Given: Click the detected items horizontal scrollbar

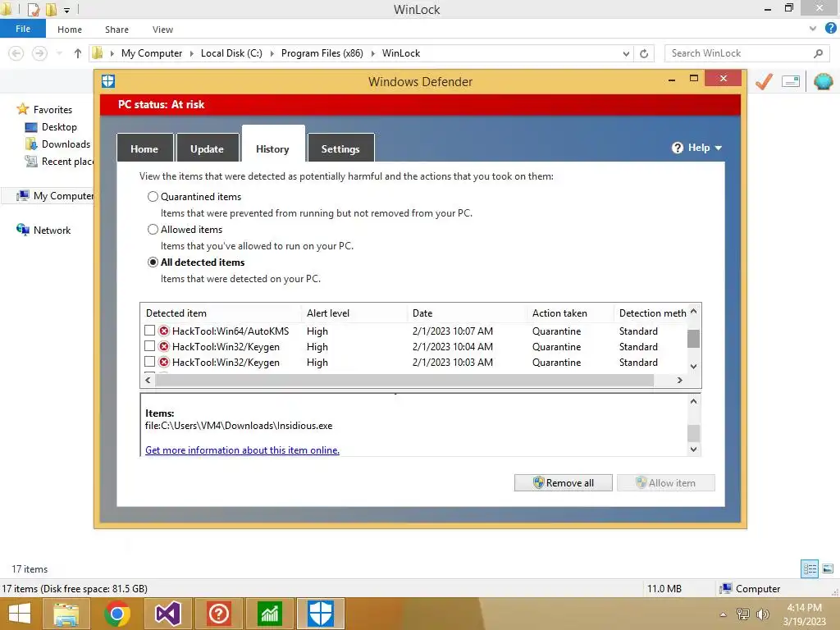Looking at the screenshot, I should pos(404,380).
